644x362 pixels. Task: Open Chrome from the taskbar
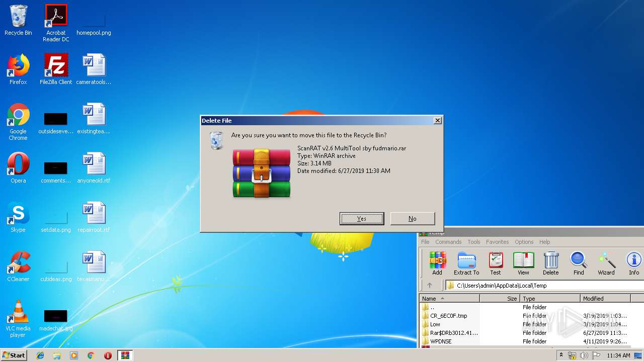pos(91,355)
